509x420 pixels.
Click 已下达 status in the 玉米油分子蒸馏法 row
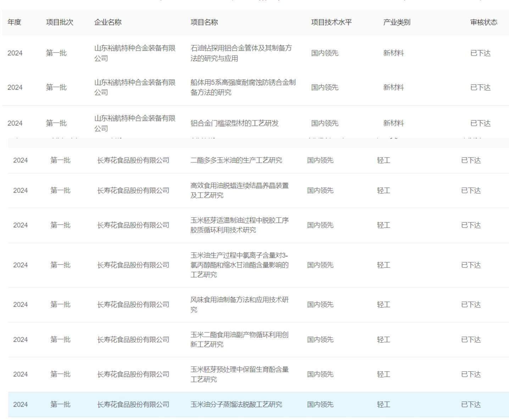coord(471,404)
